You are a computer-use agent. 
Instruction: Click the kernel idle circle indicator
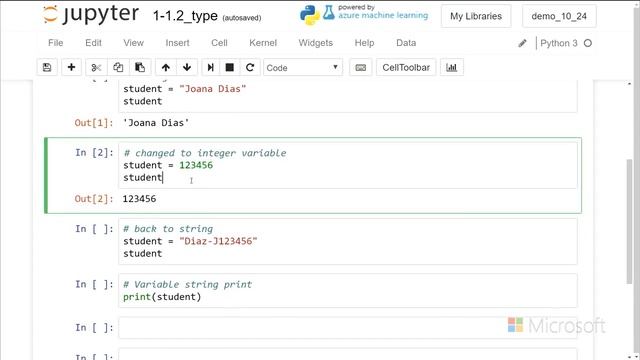588,43
